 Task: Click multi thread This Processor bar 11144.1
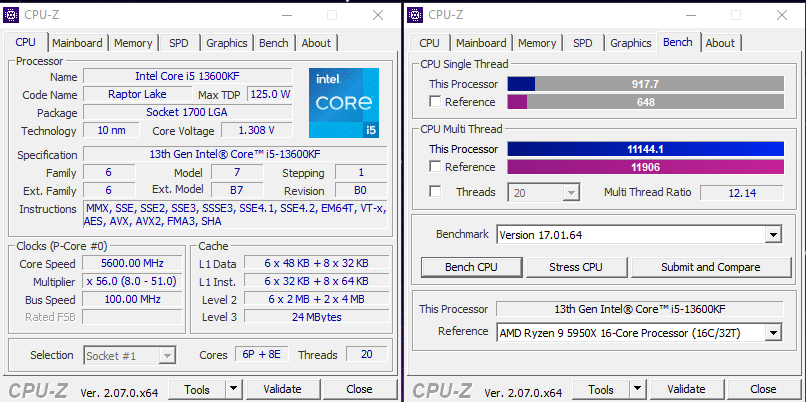646,149
